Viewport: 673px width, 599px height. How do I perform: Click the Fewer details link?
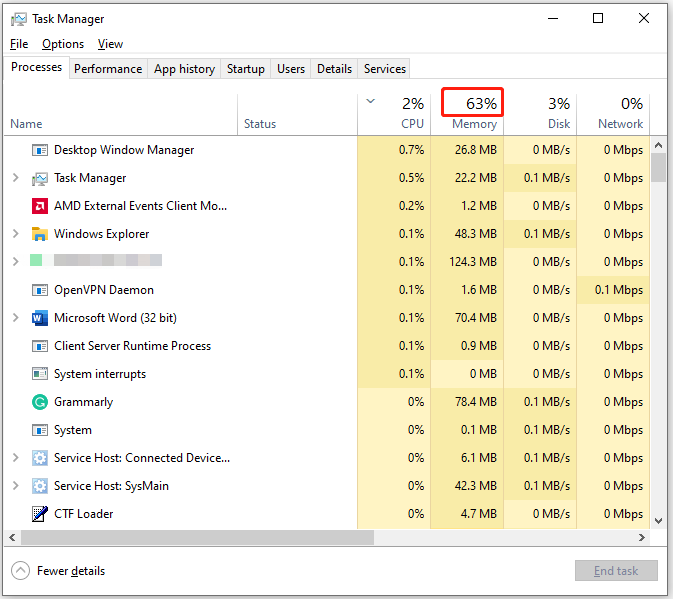[71, 571]
